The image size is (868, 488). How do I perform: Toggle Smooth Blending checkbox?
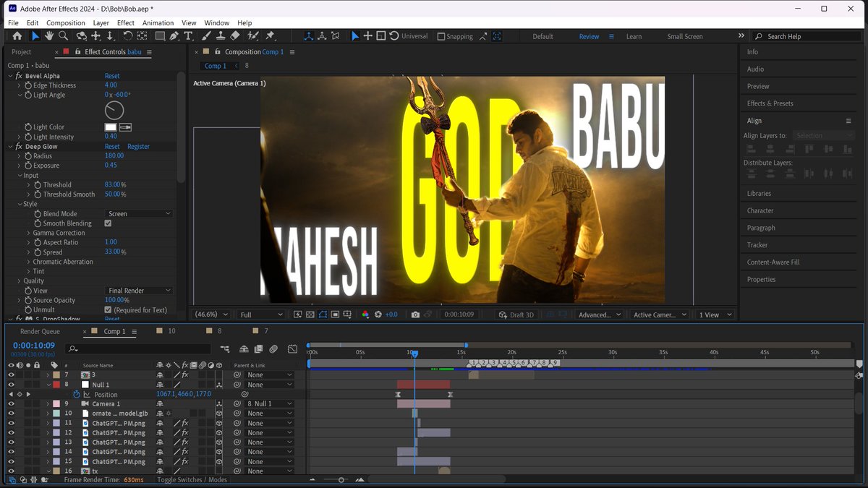click(x=108, y=223)
